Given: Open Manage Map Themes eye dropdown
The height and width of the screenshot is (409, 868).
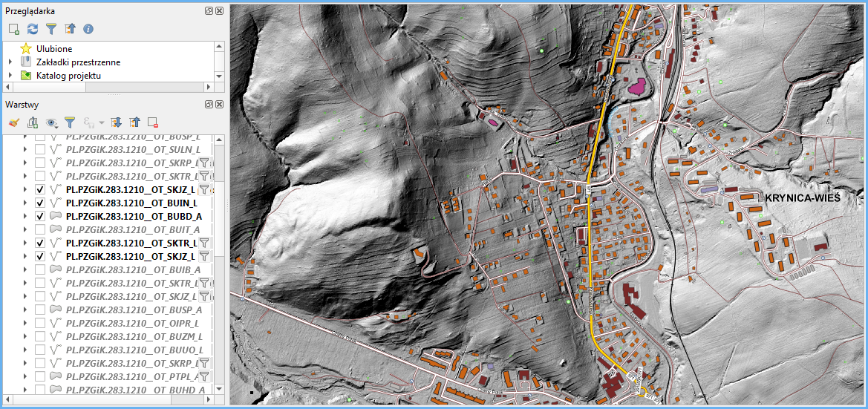Looking at the screenshot, I should (52, 122).
